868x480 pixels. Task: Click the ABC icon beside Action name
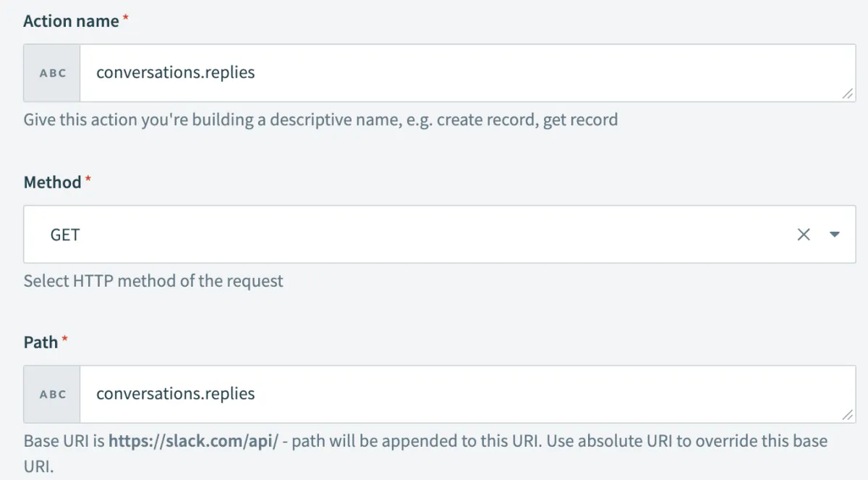point(52,73)
